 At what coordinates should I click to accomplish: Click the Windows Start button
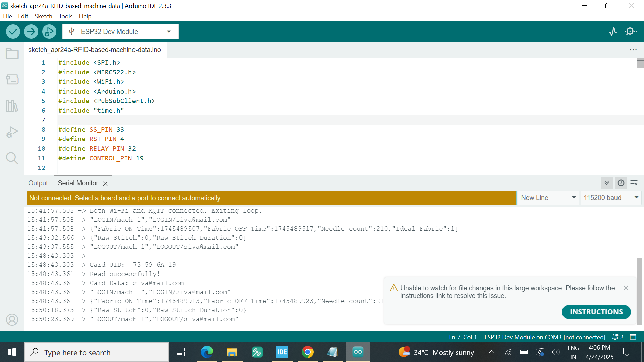[x=12, y=352]
